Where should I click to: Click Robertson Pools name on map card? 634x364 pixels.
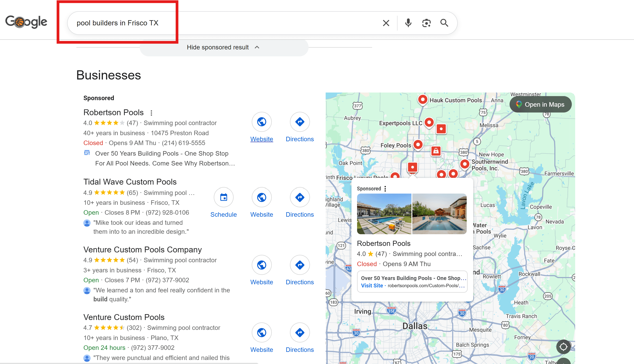pos(384,243)
